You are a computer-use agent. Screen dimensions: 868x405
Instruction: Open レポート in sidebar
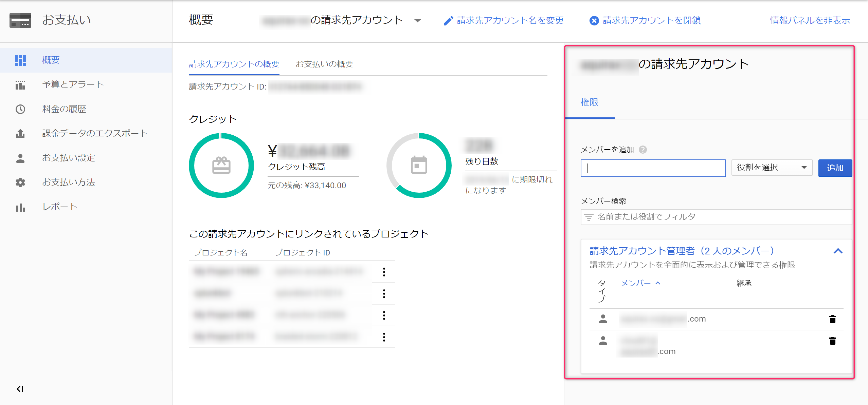point(86,207)
